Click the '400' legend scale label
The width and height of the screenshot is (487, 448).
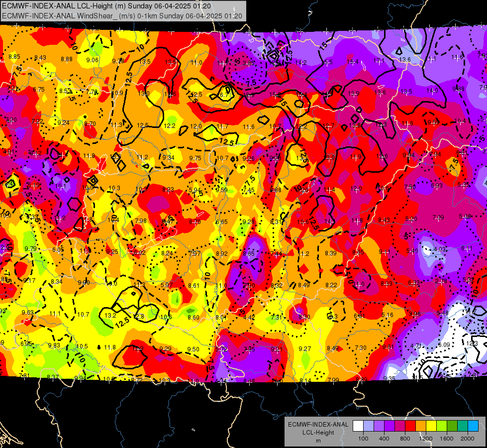pos(384,439)
